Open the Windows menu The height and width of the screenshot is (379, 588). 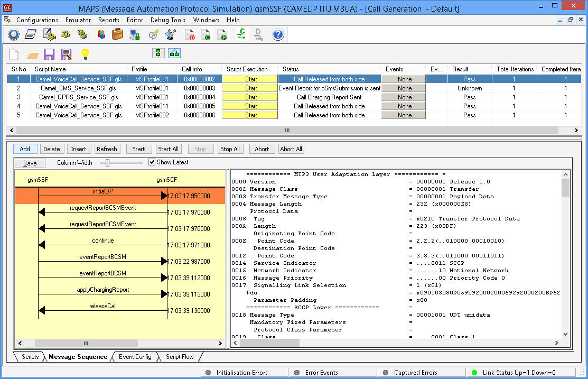(x=206, y=20)
